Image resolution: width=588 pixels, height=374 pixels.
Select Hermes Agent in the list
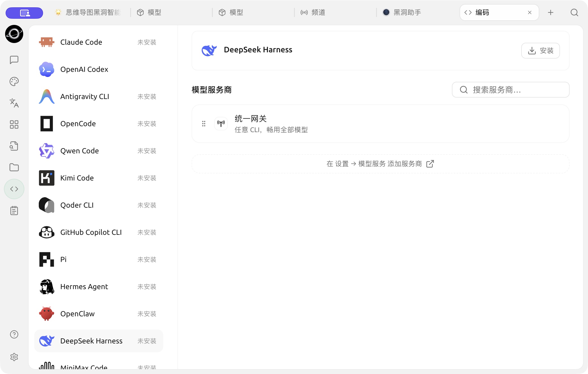(98, 287)
